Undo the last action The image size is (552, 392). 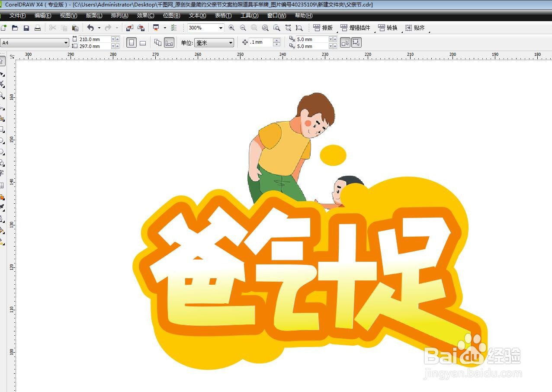(90, 28)
